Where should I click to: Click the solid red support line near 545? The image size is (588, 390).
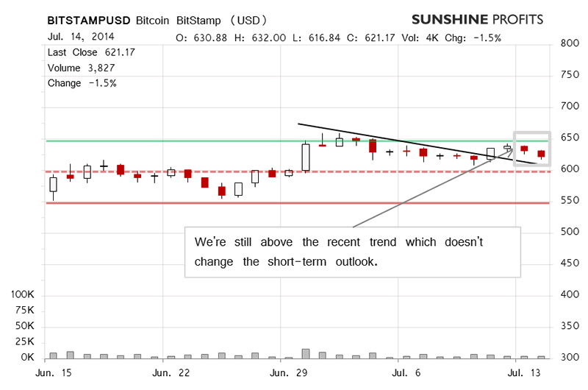click(x=298, y=203)
